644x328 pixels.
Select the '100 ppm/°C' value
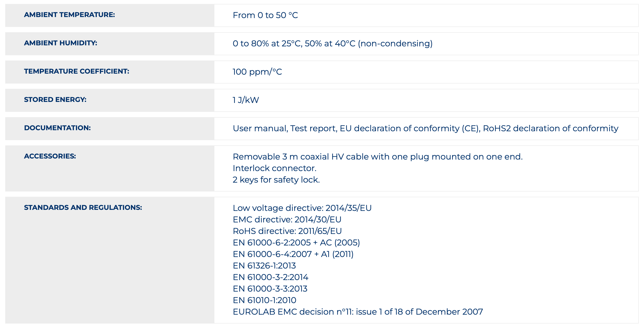click(x=257, y=72)
